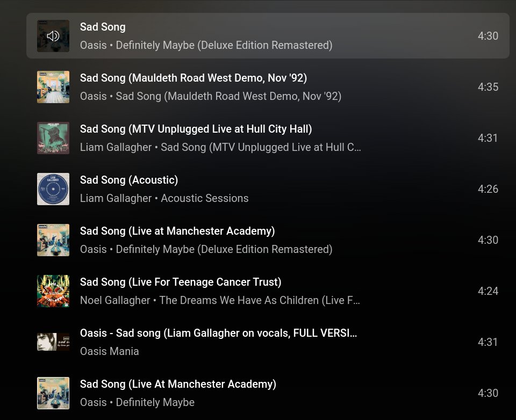Click the 4:35 duration of Mauldeth Road demo
The image size is (516, 420).
488,87
